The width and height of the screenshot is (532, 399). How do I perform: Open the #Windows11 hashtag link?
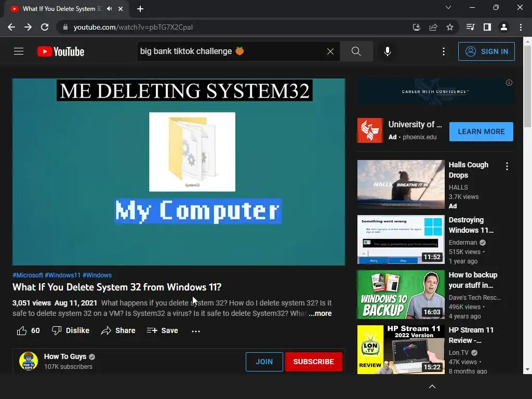click(63, 275)
